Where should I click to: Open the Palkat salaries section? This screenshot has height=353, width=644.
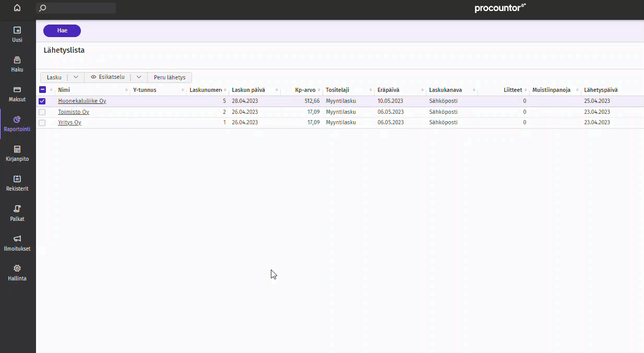tap(17, 213)
